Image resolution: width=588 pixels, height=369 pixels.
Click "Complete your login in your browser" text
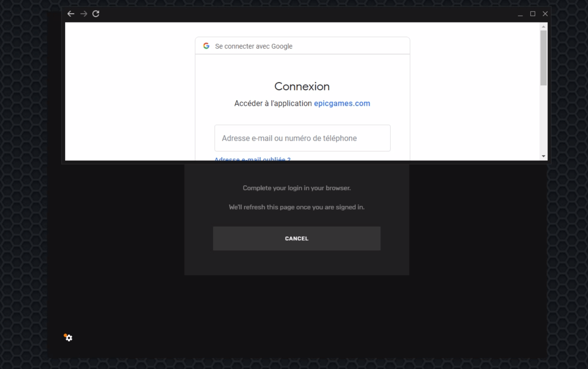297,188
